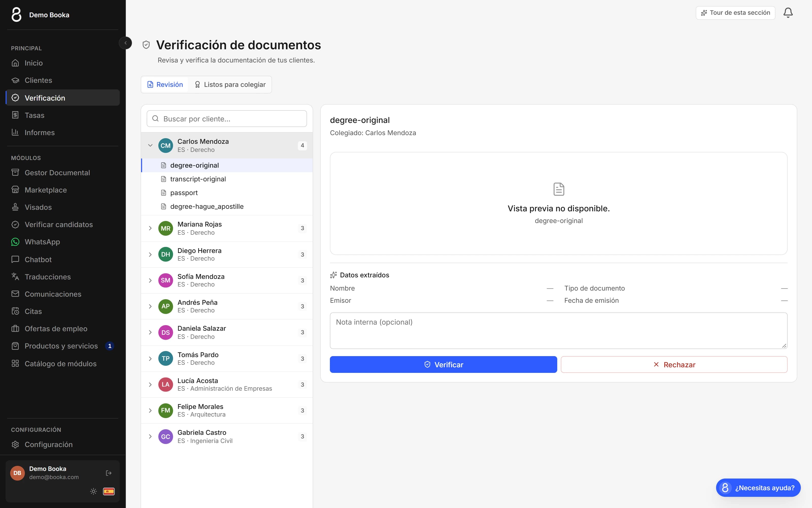Click the Verificar button
Image resolution: width=812 pixels, height=508 pixels.
[x=443, y=364]
